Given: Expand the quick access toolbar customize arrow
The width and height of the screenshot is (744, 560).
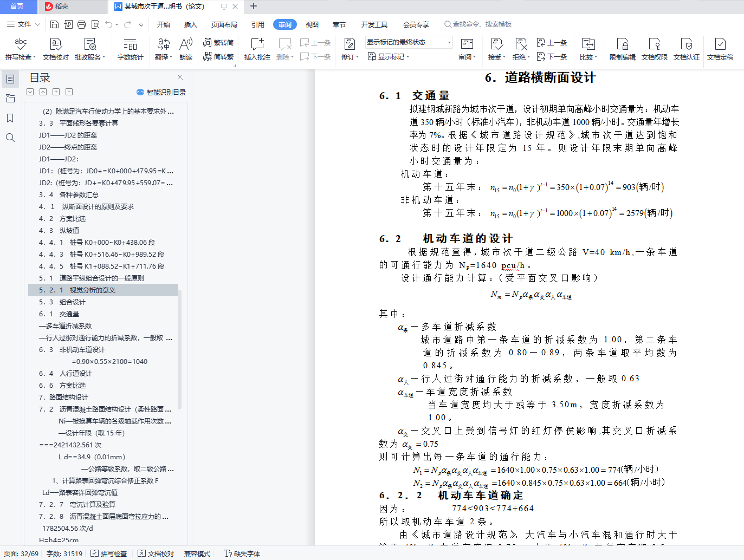Looking at the screenshot, I should coord(141,24).
